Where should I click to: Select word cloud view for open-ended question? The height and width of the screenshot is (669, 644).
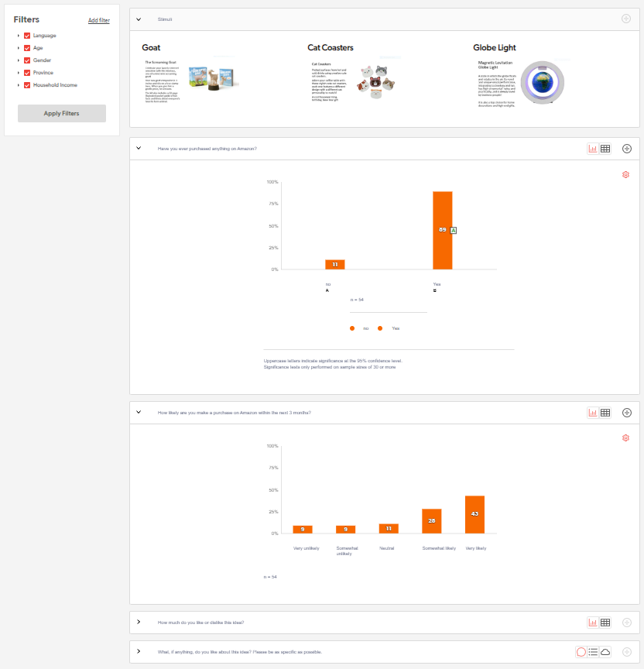click(x=605, y=652)
